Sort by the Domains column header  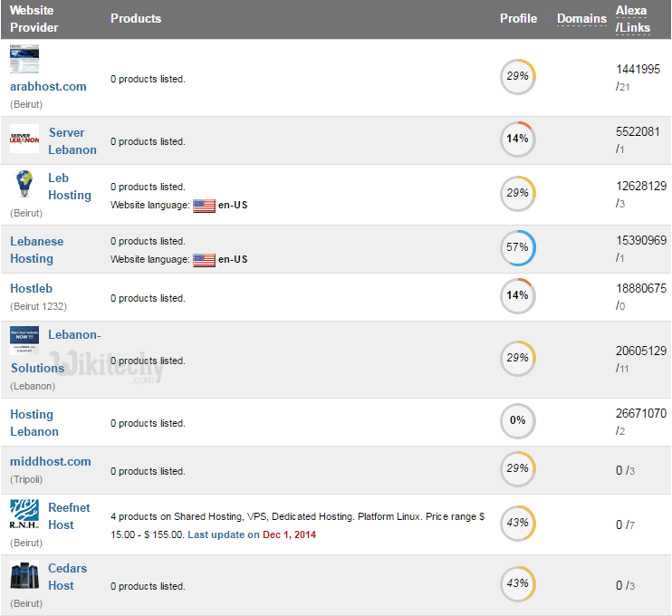(581, 18)
